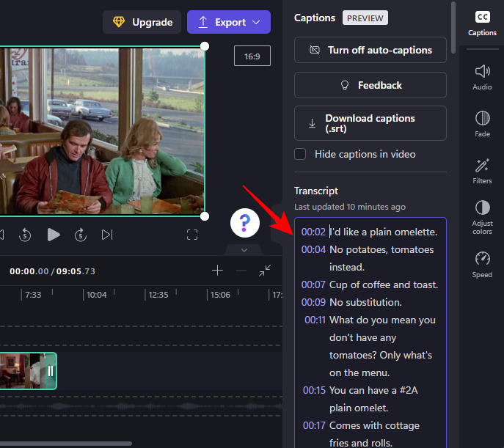Enter fullscreen video preview
This screenshot has height=448, width=504.
coord(192,235)
